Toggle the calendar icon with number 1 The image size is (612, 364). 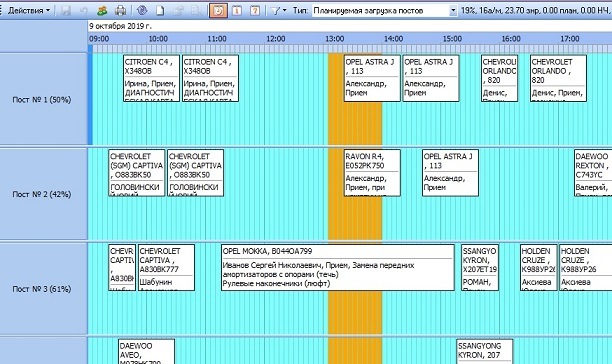point(237,11)
